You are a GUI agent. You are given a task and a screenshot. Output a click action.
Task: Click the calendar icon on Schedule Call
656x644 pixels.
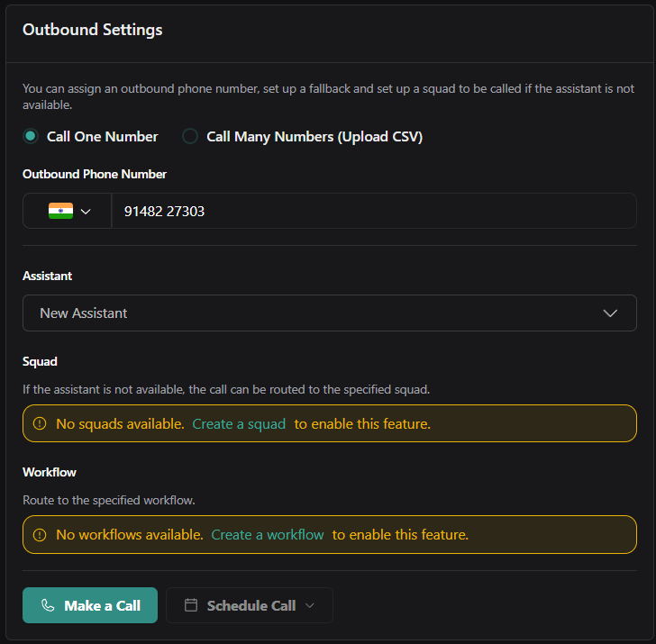(x=191, y=605)
